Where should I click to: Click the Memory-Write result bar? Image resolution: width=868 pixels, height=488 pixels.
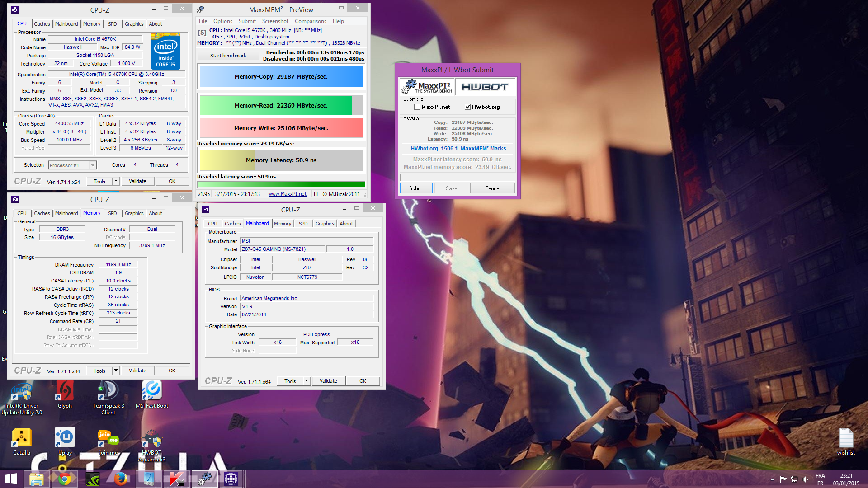(x=281, y=128)
